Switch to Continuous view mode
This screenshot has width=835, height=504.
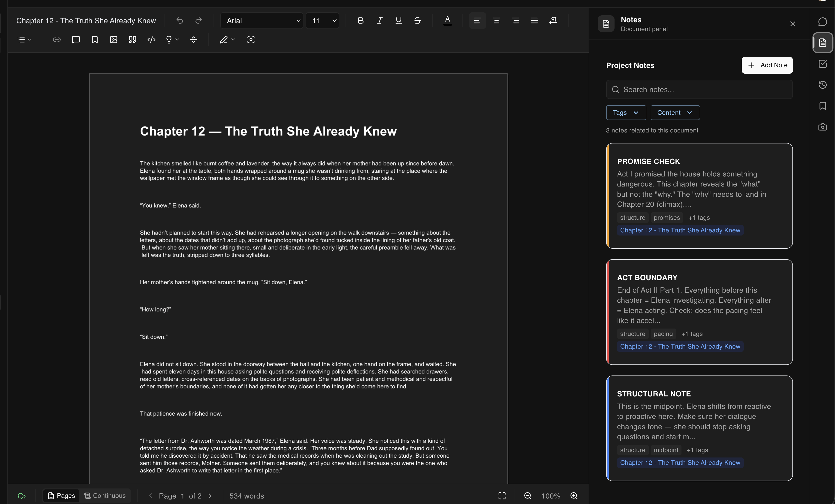click(x=105, y=496)
